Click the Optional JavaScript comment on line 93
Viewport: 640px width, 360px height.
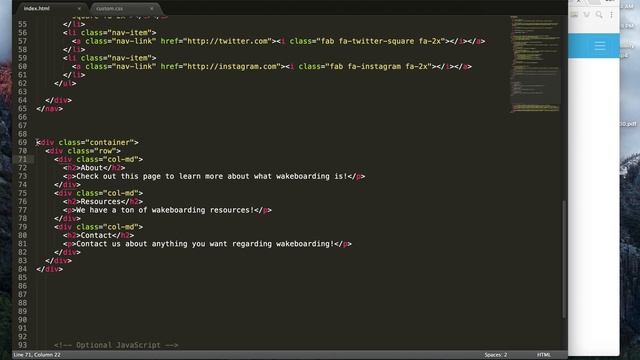point(116,345)
